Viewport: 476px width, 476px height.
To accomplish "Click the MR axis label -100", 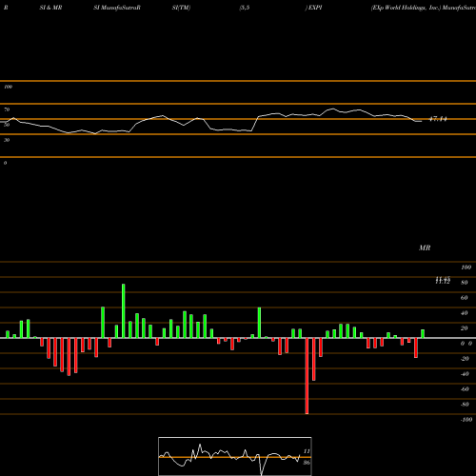I will point(466,420).
